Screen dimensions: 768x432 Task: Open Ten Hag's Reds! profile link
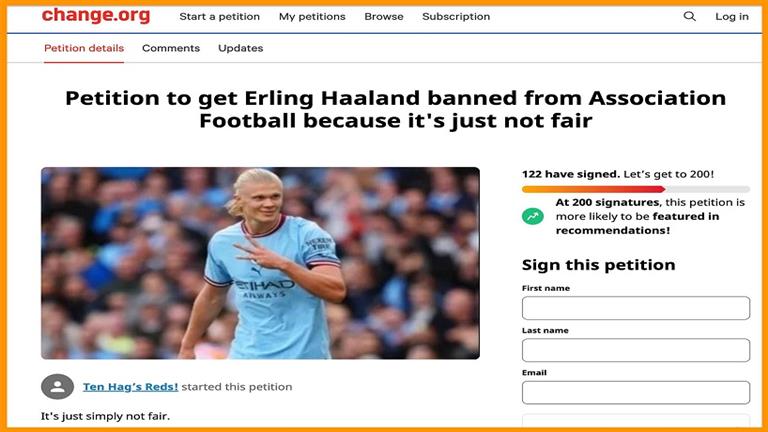(x=130, y=386)
